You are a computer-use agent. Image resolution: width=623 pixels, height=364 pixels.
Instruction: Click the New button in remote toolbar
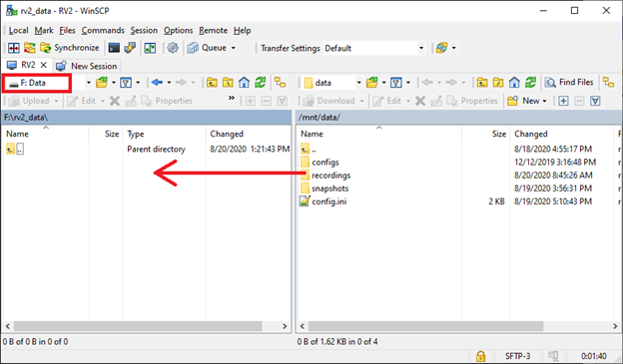pos(527,101)
